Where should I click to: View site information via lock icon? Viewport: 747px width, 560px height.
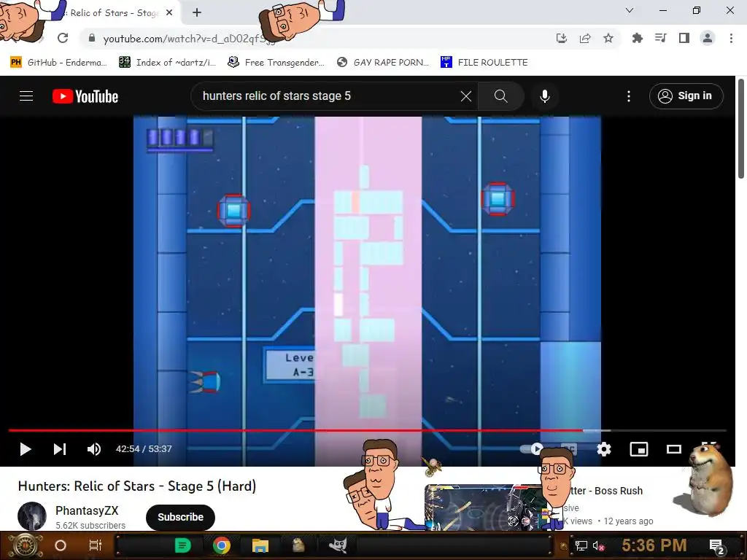click(x=92, y=38)
